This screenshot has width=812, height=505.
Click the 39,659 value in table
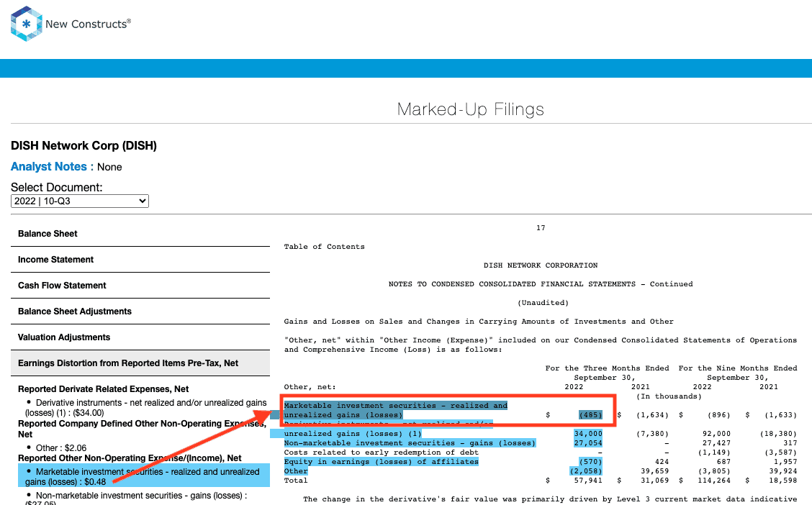pos(654,471)
